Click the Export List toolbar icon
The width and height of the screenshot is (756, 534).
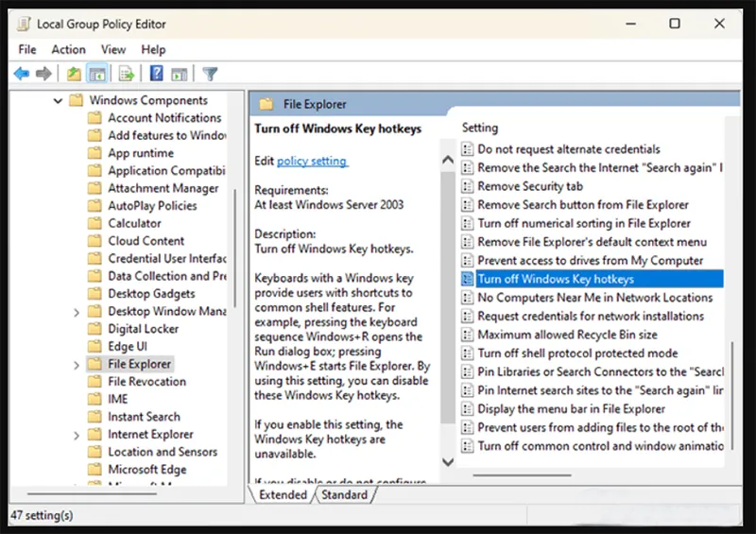coord(127,74)
